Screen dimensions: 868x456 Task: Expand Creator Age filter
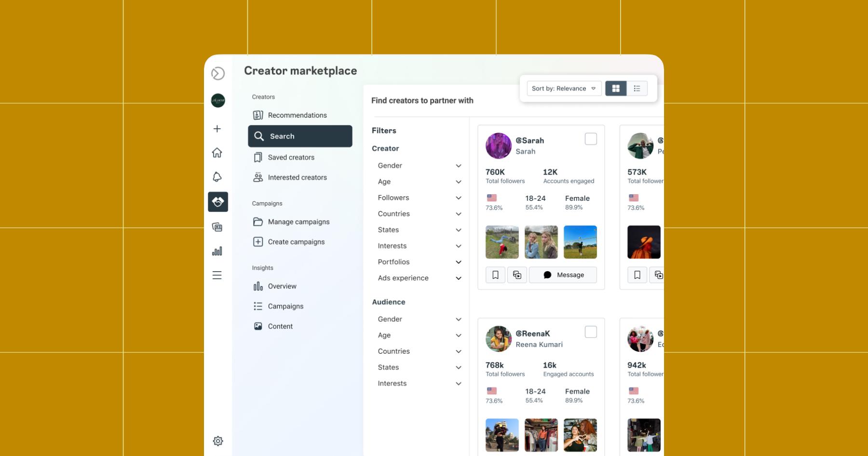coord(420,182)
